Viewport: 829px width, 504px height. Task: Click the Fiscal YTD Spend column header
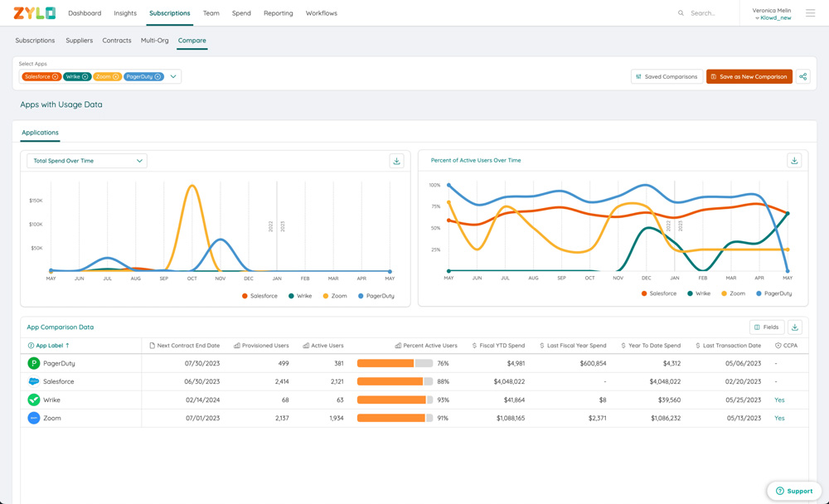[498, 346]
